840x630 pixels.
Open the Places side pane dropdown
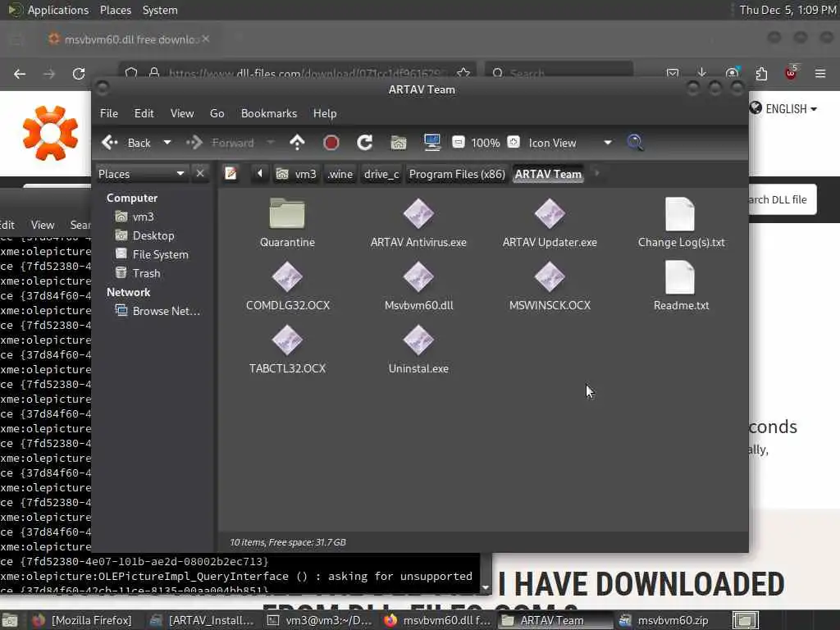pyautogui.click(x=141, y=174)
